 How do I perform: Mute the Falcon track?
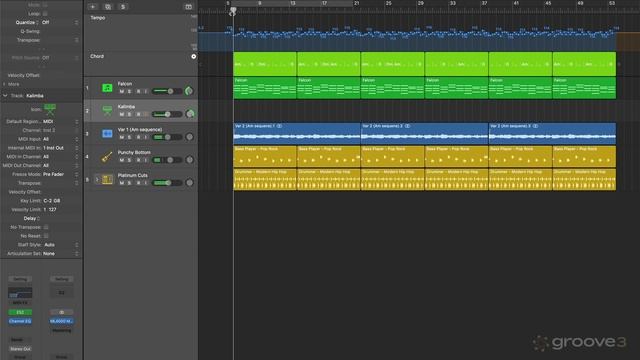122,91
